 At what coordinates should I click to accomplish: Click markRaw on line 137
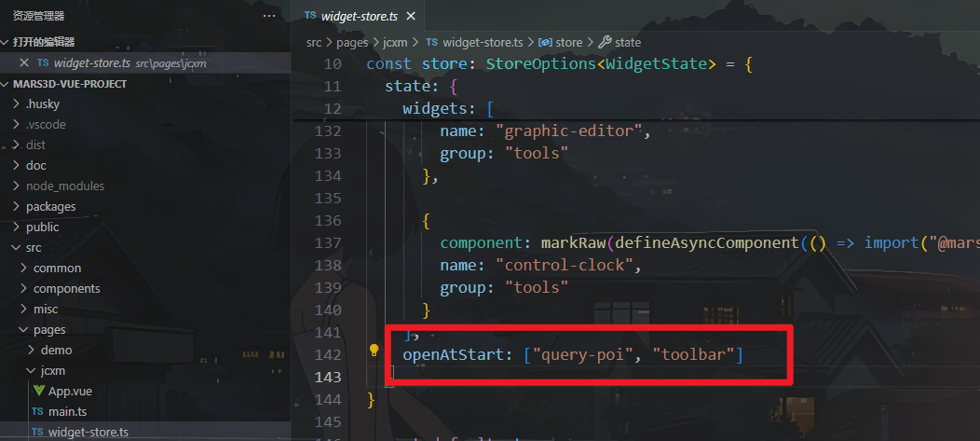point(574,242)
